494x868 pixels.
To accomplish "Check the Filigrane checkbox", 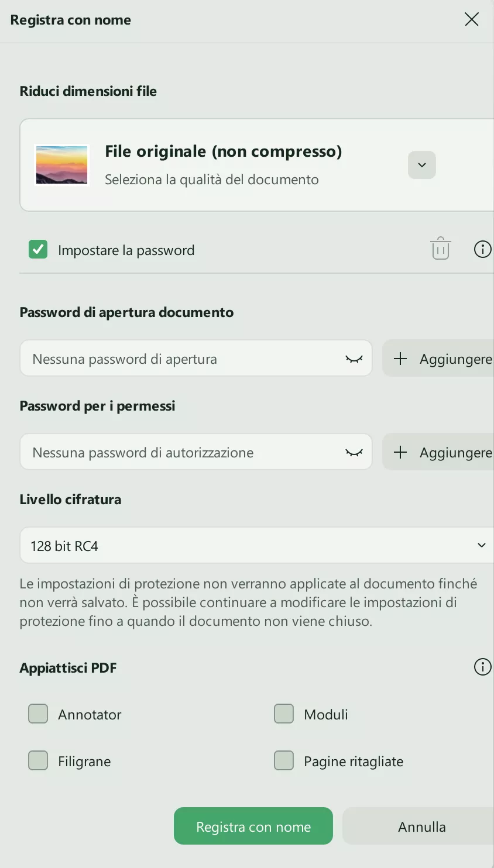I will pos(37,760).
